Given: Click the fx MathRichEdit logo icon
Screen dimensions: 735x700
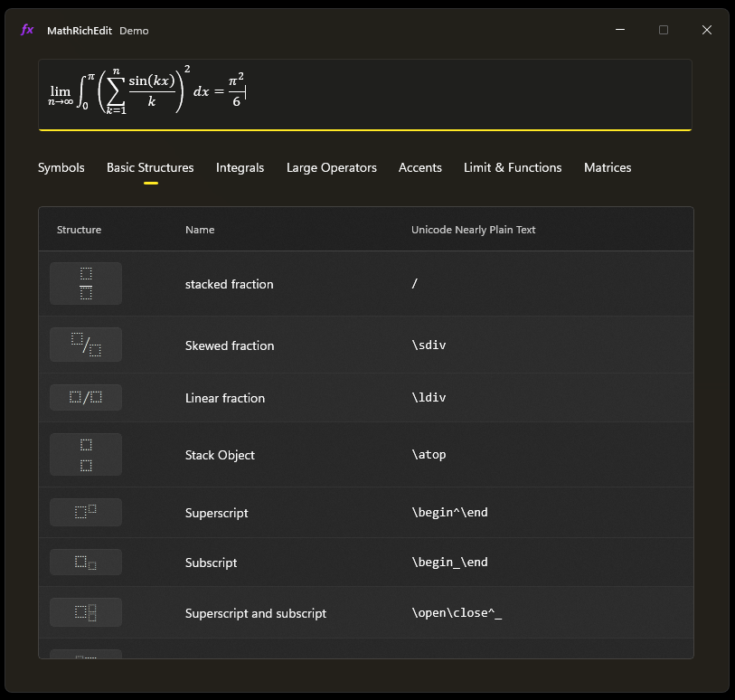Looking at the screenshot, I should 27,30.
